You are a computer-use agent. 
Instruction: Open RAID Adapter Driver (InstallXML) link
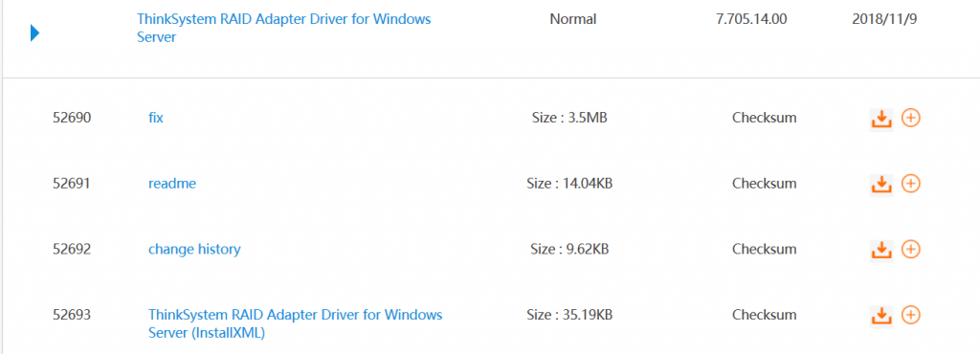pos(295,323)
